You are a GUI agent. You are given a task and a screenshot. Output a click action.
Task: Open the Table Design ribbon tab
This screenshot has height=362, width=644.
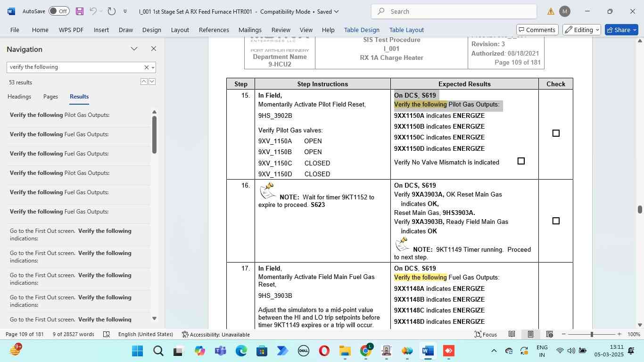362,30
